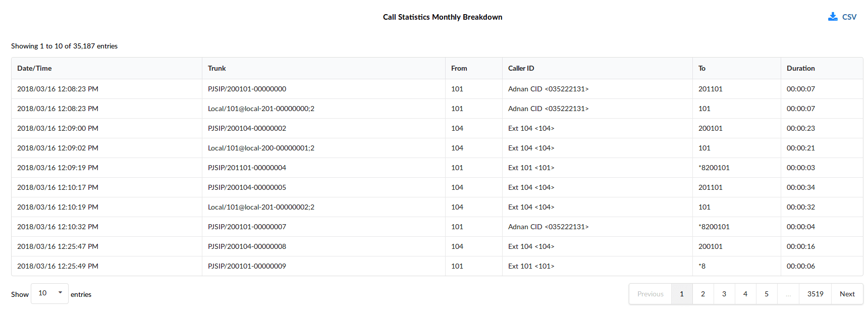Open the entries-per-page dropdown showing 10

pos(49,293)
